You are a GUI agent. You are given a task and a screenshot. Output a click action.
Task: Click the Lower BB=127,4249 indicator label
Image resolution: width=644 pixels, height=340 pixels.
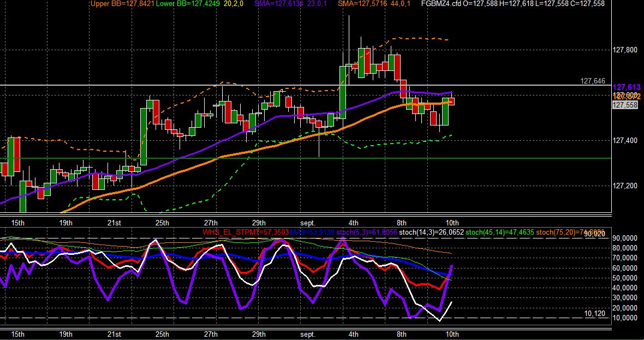188,4
